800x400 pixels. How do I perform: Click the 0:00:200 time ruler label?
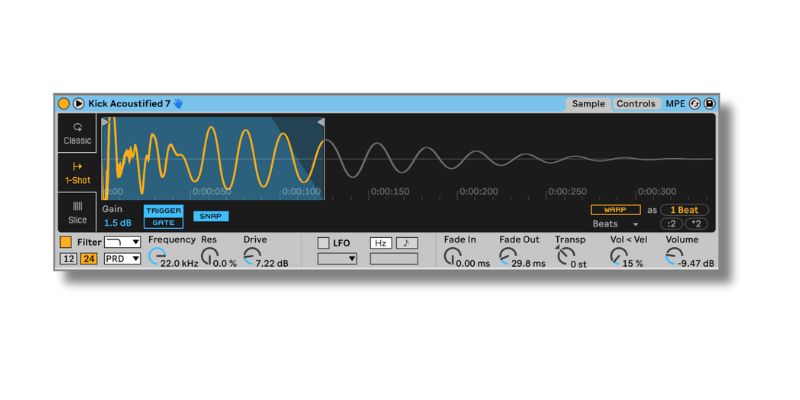click(479, 192)
